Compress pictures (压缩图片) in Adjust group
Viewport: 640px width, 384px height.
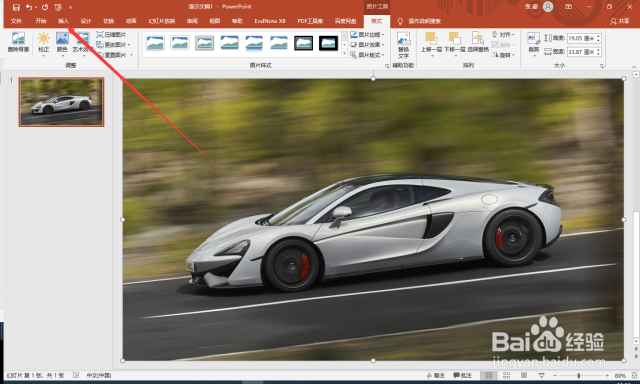pos(111,35)
